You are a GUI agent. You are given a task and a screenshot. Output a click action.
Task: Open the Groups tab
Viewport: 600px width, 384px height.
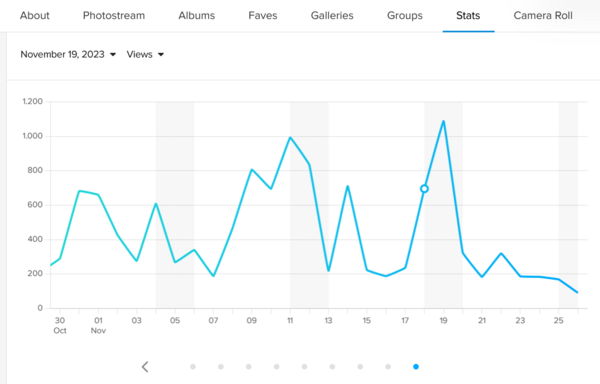click(x=405, y=16)
